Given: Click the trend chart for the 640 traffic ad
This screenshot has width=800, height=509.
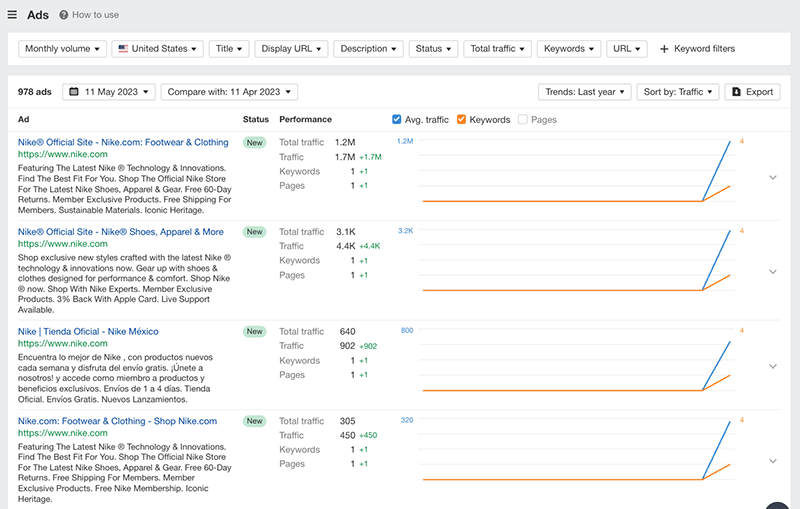Looking at the screenshot, I should (x=577, y=360).
